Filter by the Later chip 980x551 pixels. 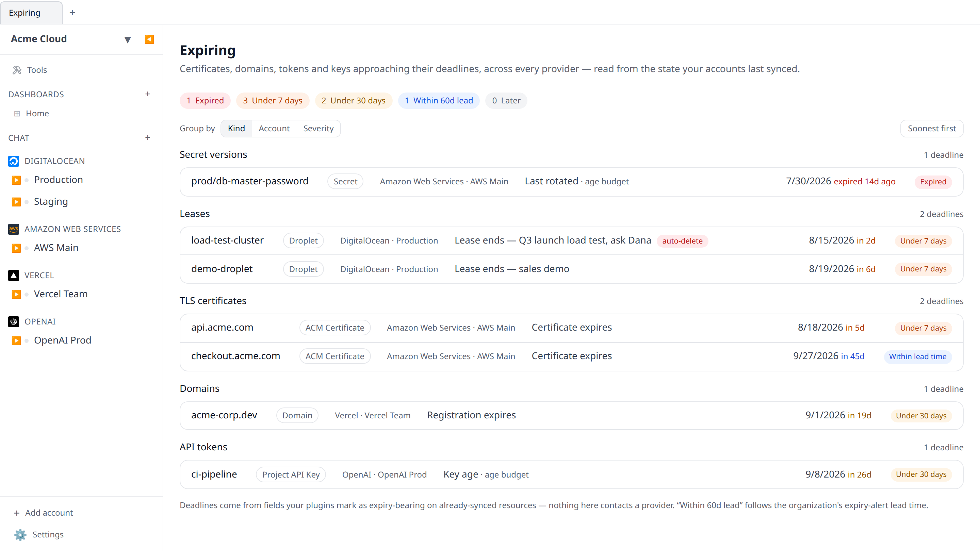506,100
